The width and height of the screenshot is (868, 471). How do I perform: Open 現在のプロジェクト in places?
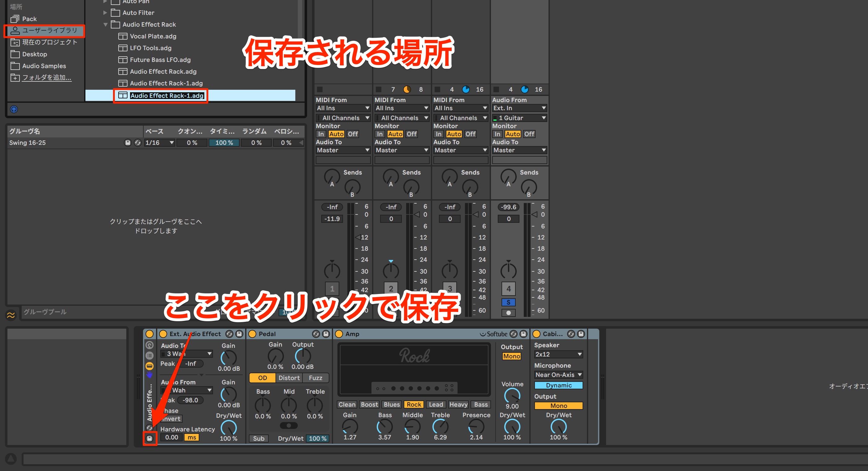pos(50,42)
